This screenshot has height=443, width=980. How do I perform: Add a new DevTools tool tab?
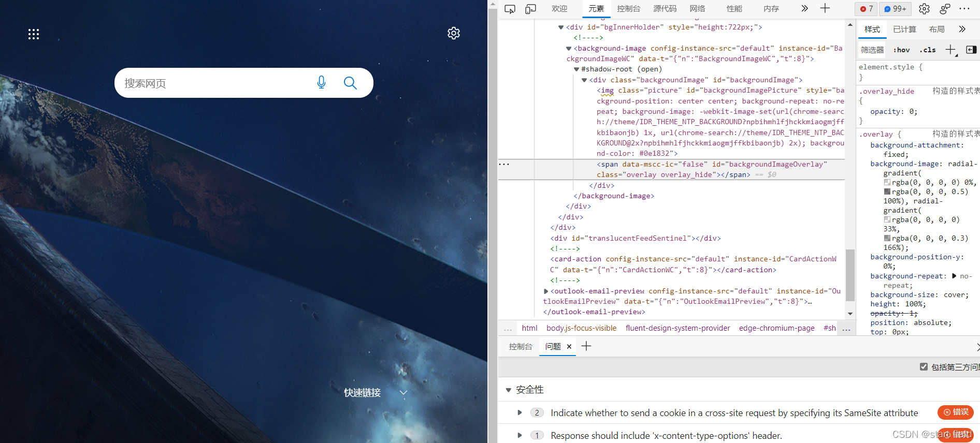click(825, 8)
